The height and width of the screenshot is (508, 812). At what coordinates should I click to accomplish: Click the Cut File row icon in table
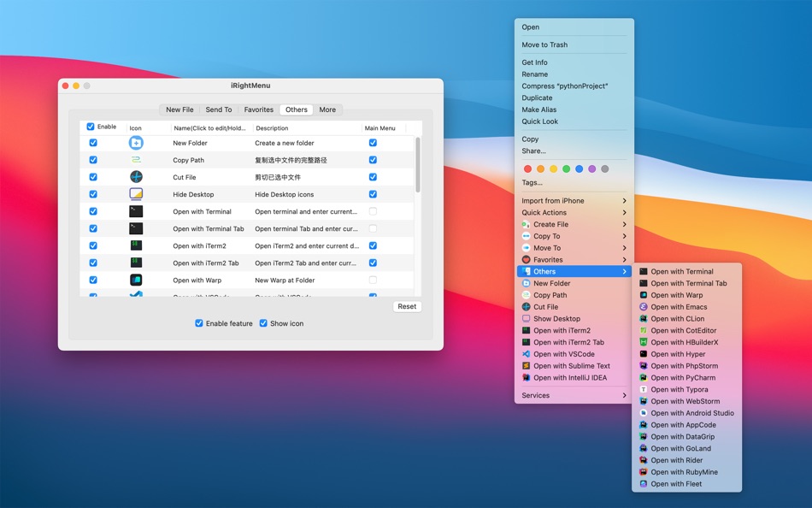tap(136, 177)
